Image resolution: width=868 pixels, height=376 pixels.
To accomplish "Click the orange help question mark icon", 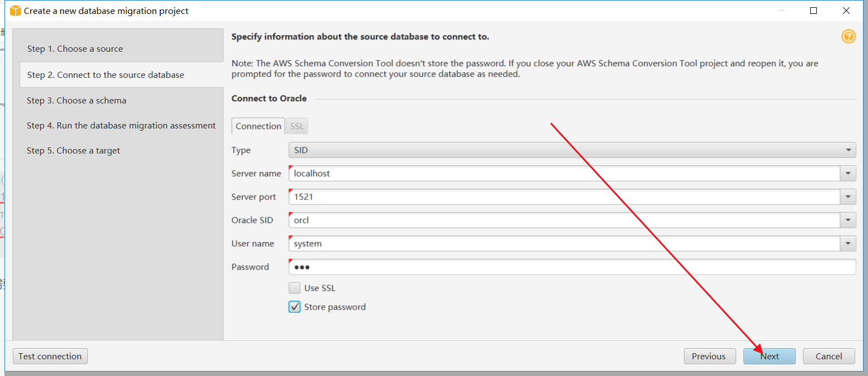I will (x=848, y=37).
